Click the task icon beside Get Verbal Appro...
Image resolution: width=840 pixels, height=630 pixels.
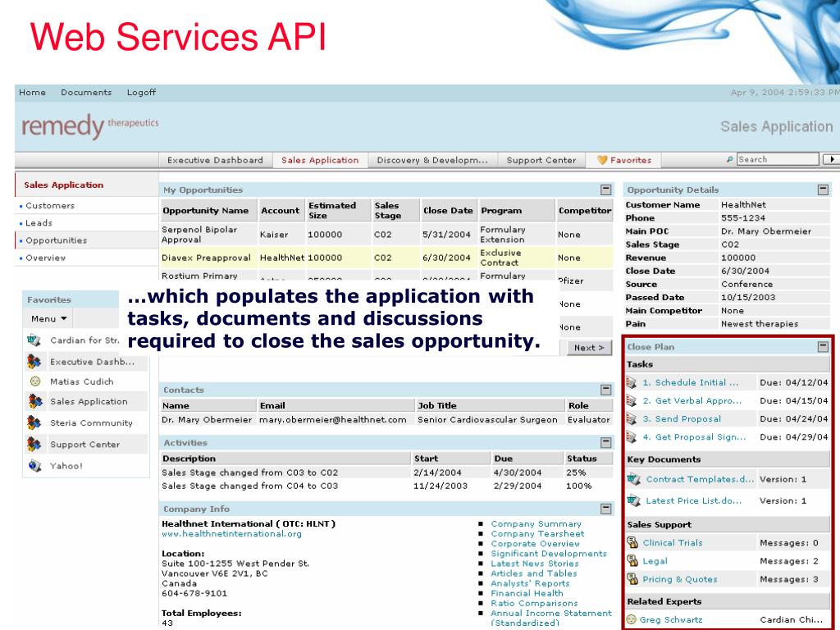[632, 400]
